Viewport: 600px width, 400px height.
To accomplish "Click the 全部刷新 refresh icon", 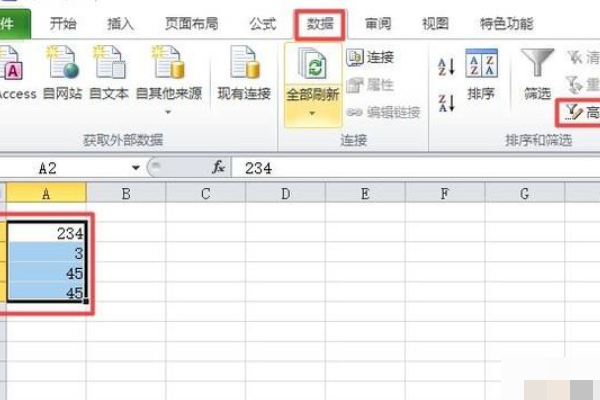I will pyautogui.click(x=313, y=64).
